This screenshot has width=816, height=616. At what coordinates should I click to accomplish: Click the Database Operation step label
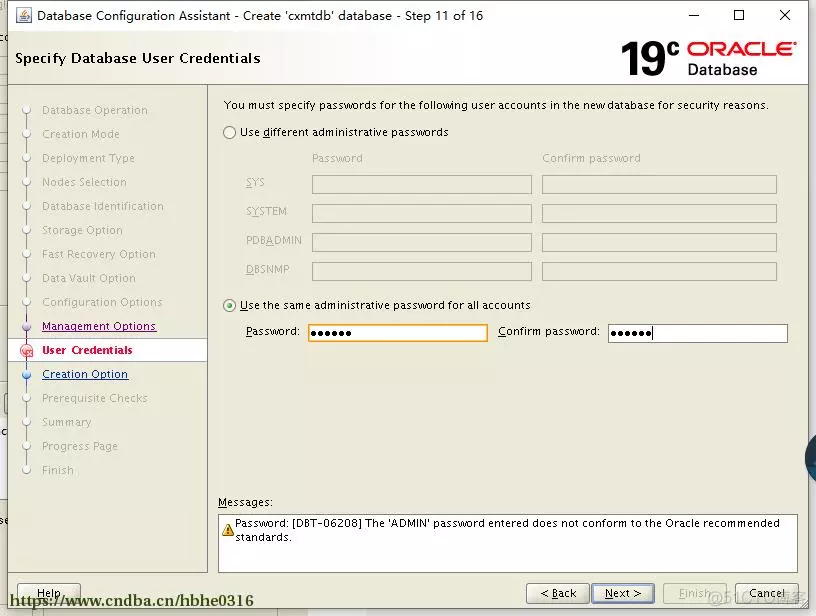pyautogui.click(x=95, y=110)
